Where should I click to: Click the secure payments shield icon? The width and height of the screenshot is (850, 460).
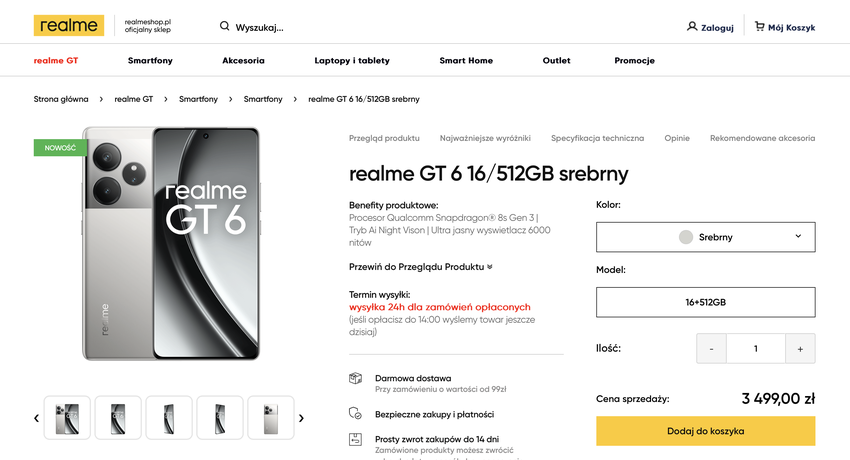click(x=355, y=413)
